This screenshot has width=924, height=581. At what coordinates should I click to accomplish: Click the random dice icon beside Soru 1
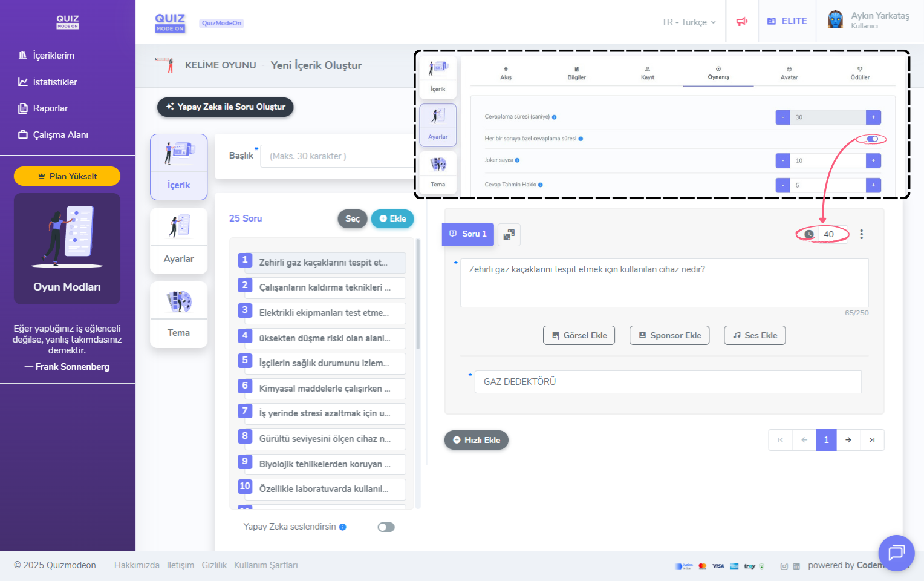tap(509, 235)
